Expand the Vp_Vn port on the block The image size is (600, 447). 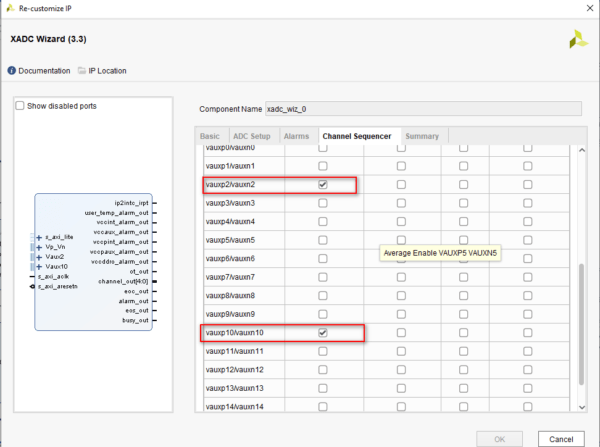(x=38, y=246)
